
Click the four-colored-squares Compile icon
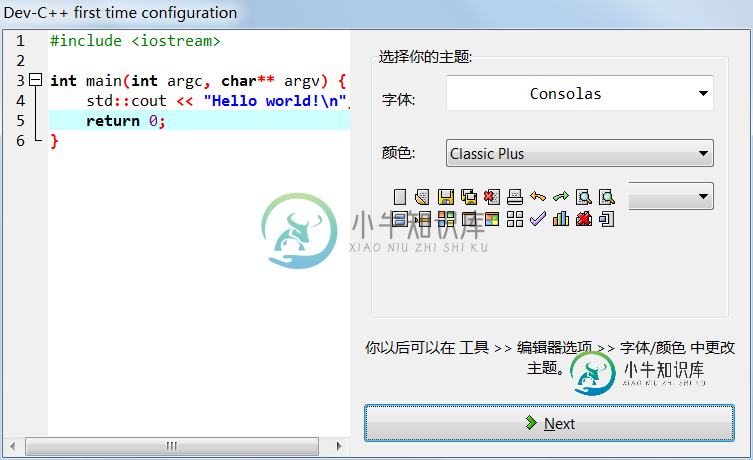coord(446,219)
